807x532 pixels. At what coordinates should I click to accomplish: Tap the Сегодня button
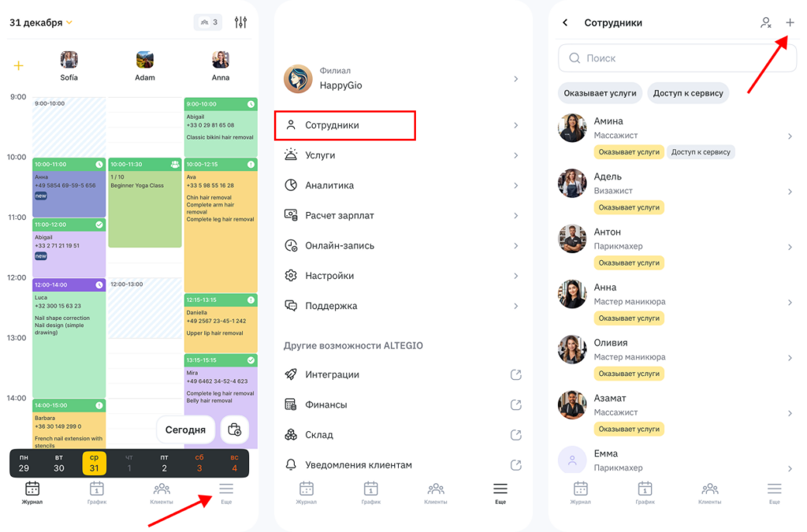point(185,430)
